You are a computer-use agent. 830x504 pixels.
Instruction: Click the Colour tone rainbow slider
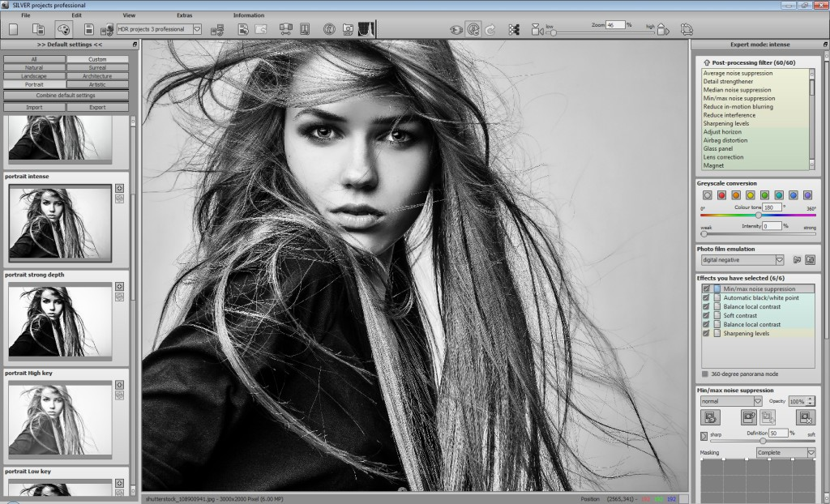(758, 215)
